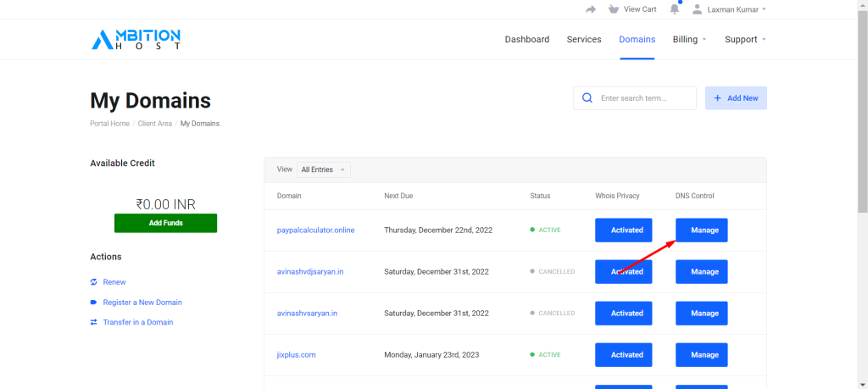Image resolution: width=868 pixels, height=389 pixels.
Task: Click Manage button for avinashvdjsaryan.in
Action: coord(701,272)
